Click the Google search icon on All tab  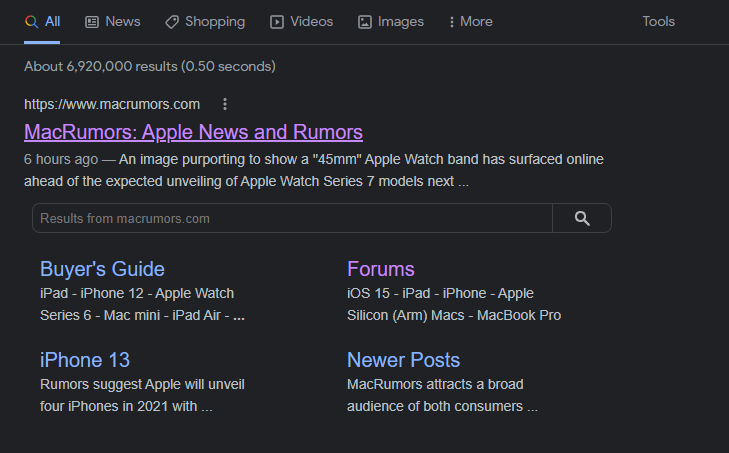(31, 22)
